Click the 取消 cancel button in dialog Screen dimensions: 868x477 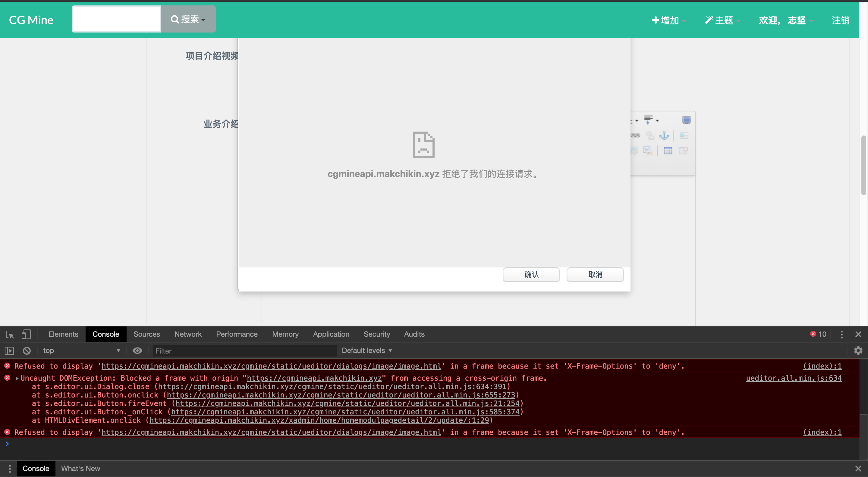pos(595,274)
